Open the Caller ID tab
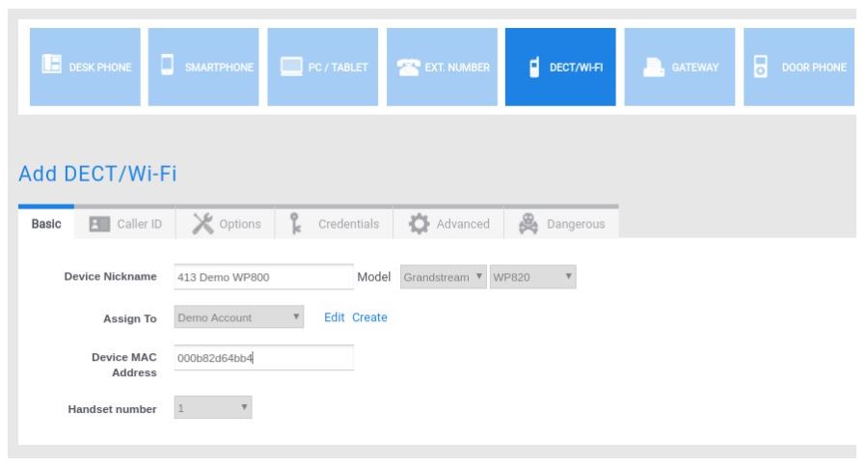This screenshot has height=466, width=868. point(125,224)
